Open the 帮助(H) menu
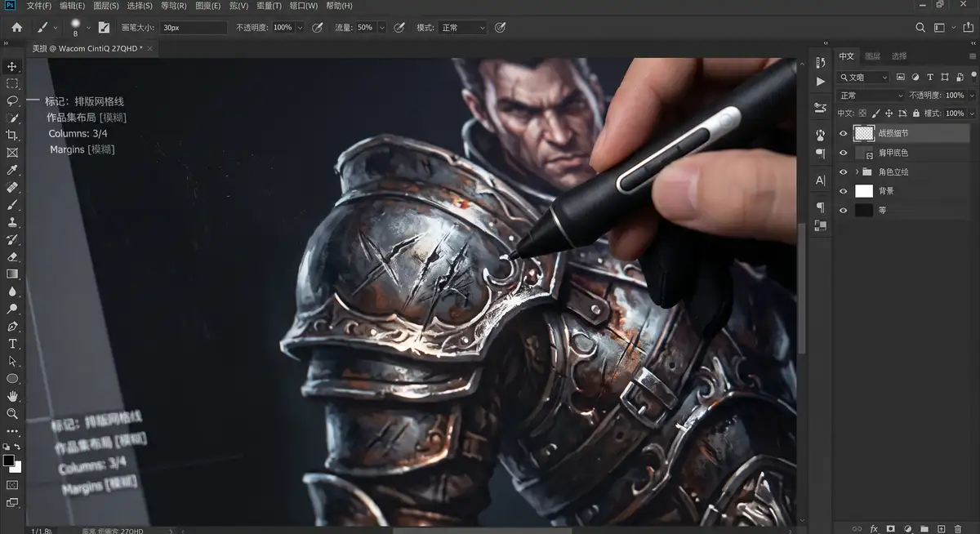 (x=340, y=6)
